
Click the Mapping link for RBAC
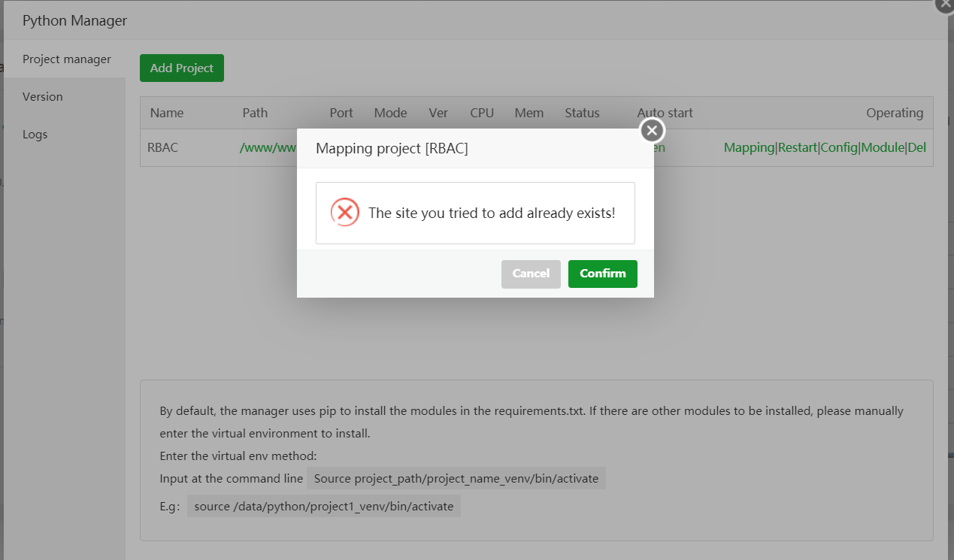click(x=749, y=147)
